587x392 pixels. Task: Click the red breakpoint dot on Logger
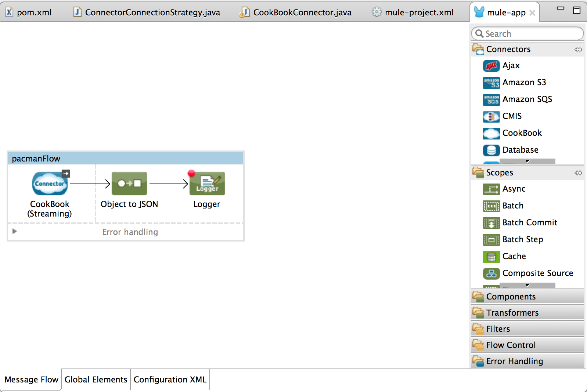click(x=191, y=173)
